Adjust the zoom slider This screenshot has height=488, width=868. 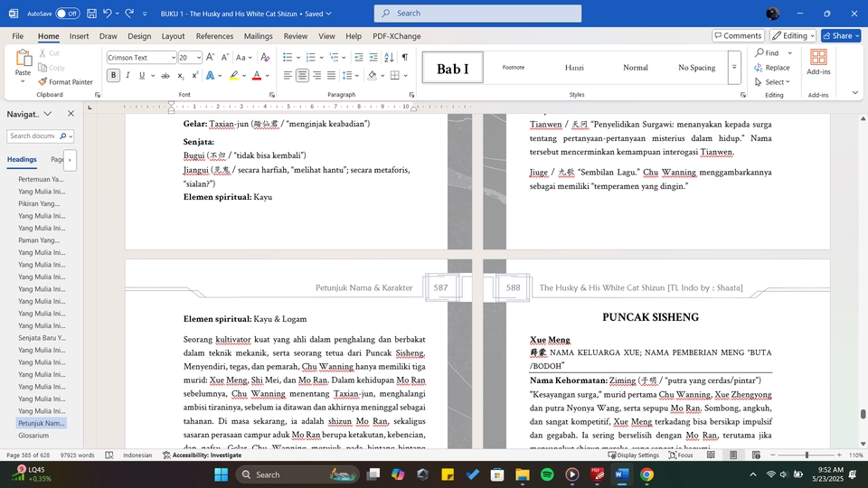pyautogui.click(x=807, y=455)
